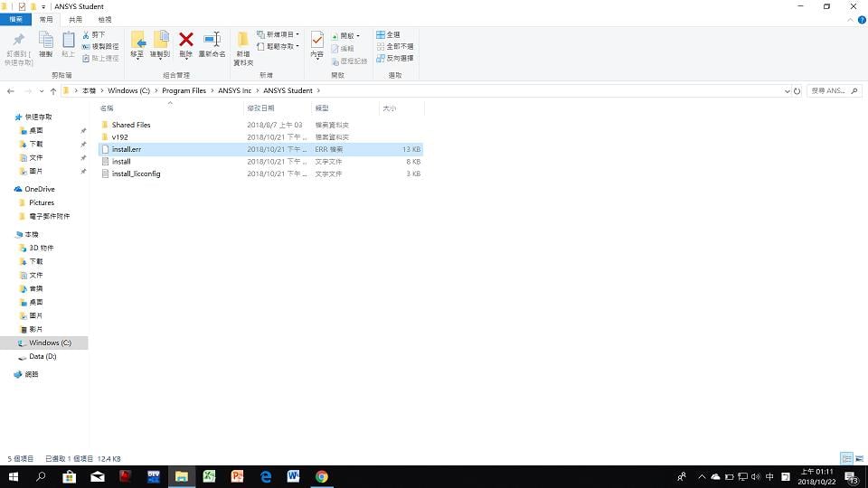Select the v192 folder

(x=260, y=137)
